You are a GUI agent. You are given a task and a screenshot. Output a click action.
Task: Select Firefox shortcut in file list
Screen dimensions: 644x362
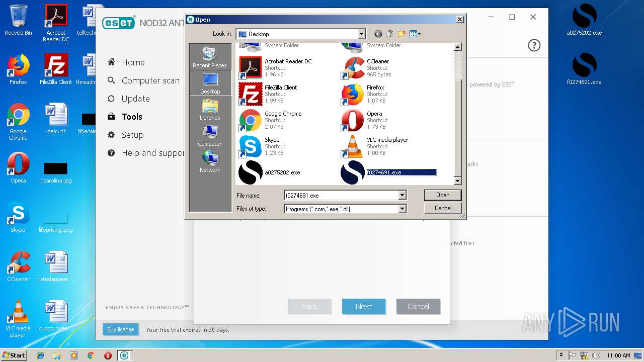point(363,94)
